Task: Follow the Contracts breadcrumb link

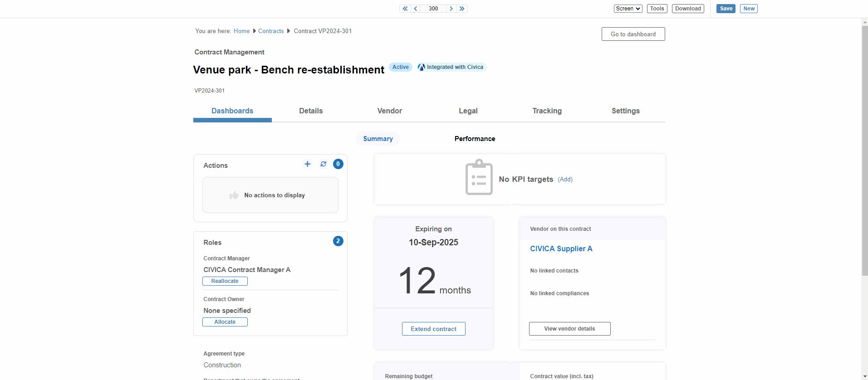Action: [271, 31]
